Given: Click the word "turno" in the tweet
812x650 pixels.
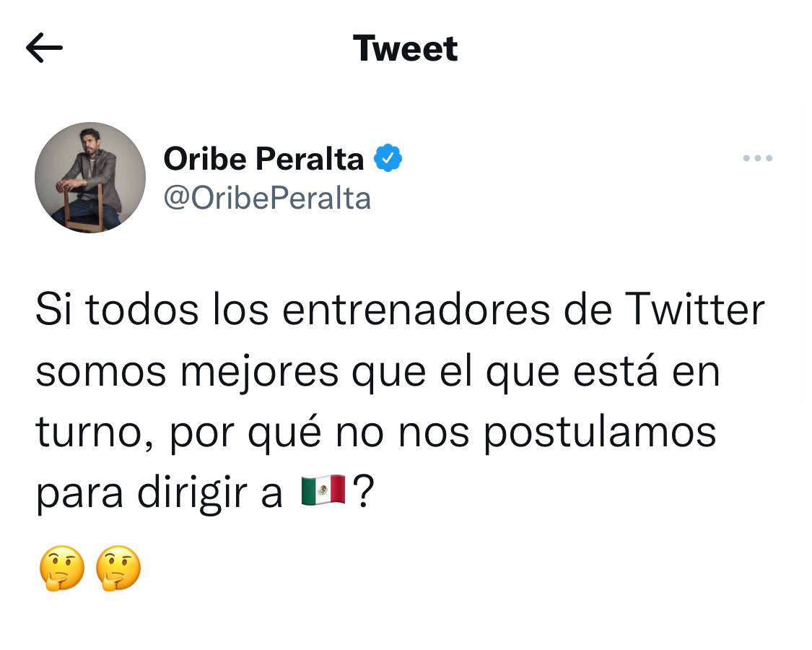Looking at the screenshot, I should tap(90, 433).
